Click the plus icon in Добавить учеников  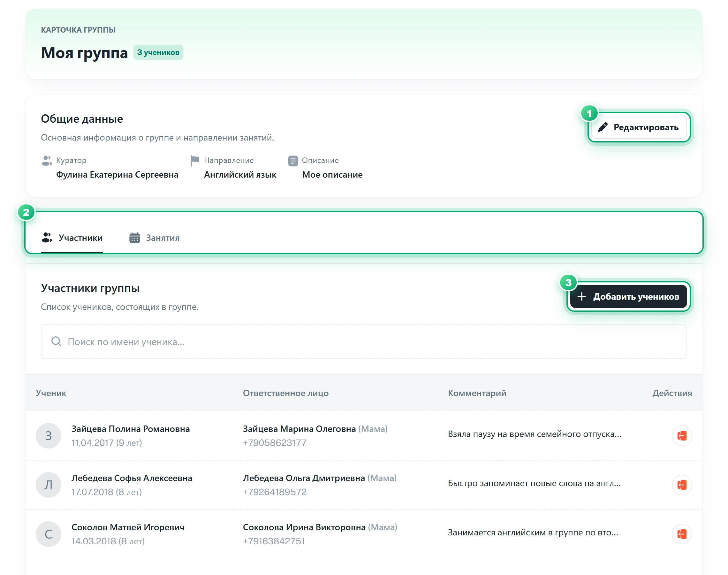[581, 296]
